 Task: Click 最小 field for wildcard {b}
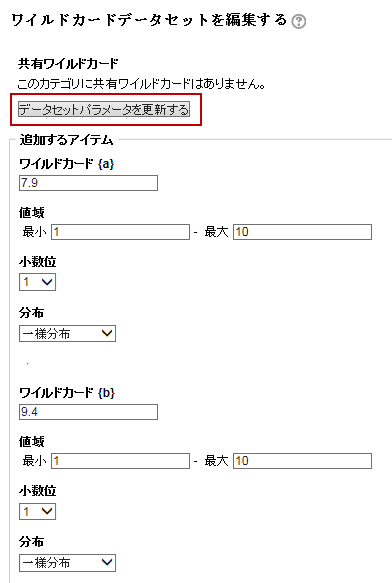tap(121, 461)
